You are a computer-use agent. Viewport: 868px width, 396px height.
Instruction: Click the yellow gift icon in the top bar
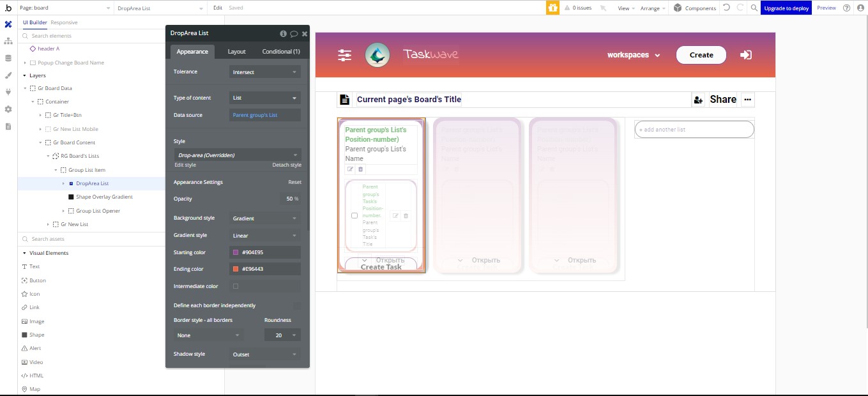[552, 8]
